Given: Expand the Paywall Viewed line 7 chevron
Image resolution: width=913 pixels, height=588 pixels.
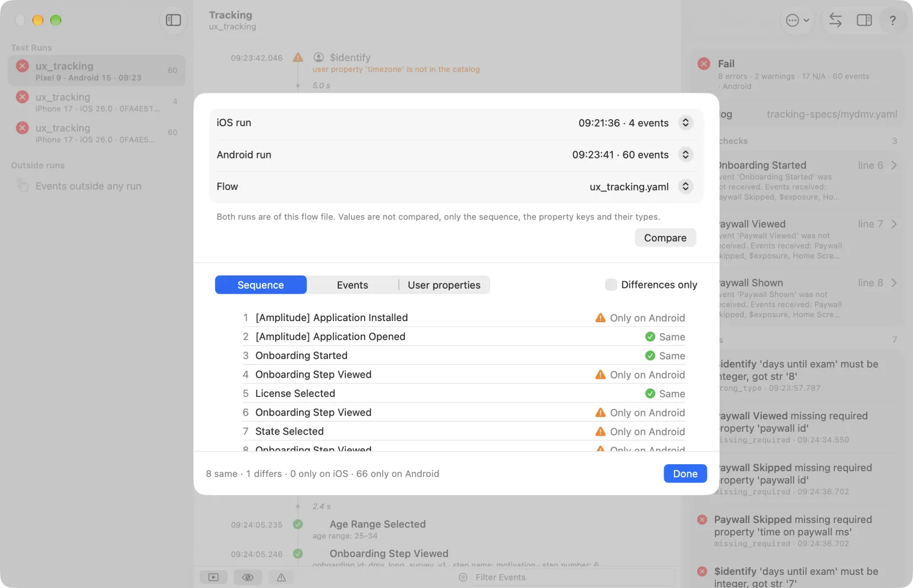Looking at the screenshot, I should 894,224.
